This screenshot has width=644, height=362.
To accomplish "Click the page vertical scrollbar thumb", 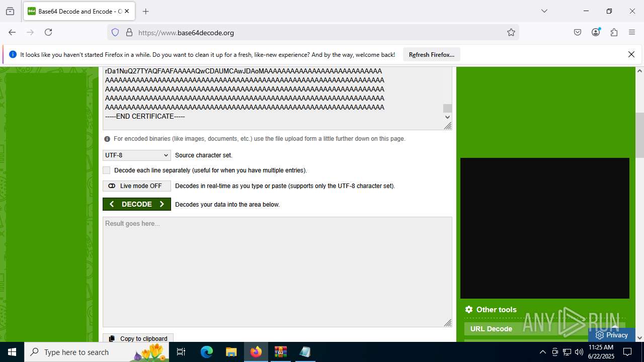I will click(639, 135).
